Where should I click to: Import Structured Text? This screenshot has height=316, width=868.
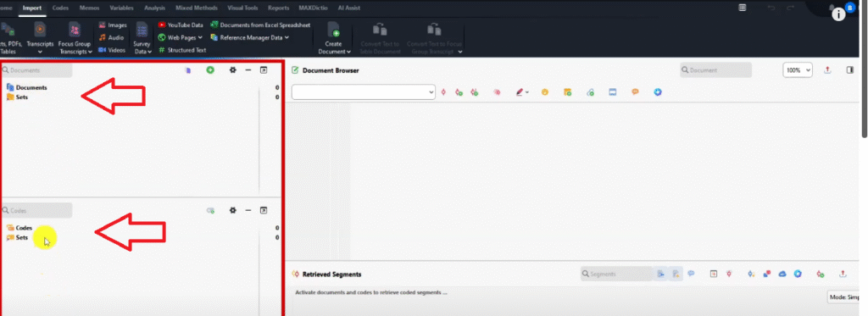click(182, 50)
